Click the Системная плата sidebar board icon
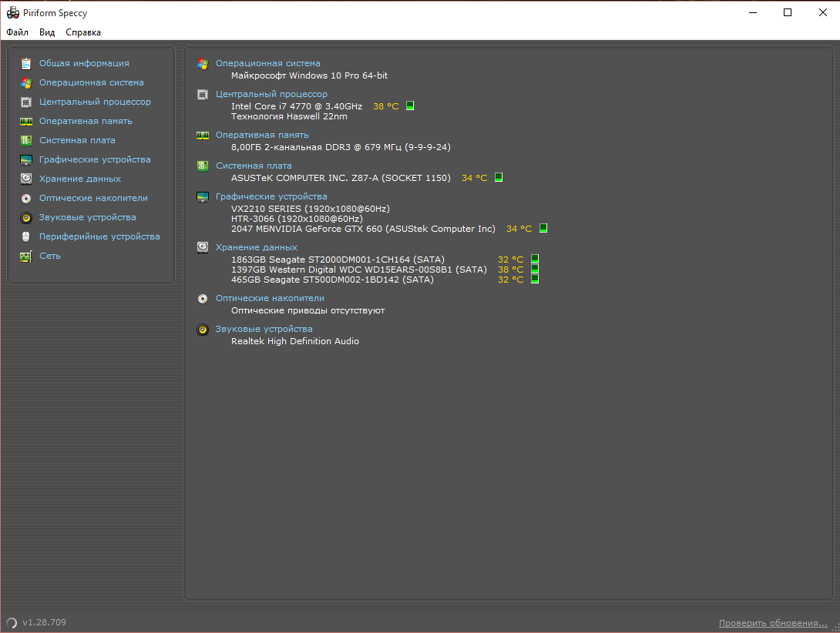 pyautogui.click(x=25, y=140)
